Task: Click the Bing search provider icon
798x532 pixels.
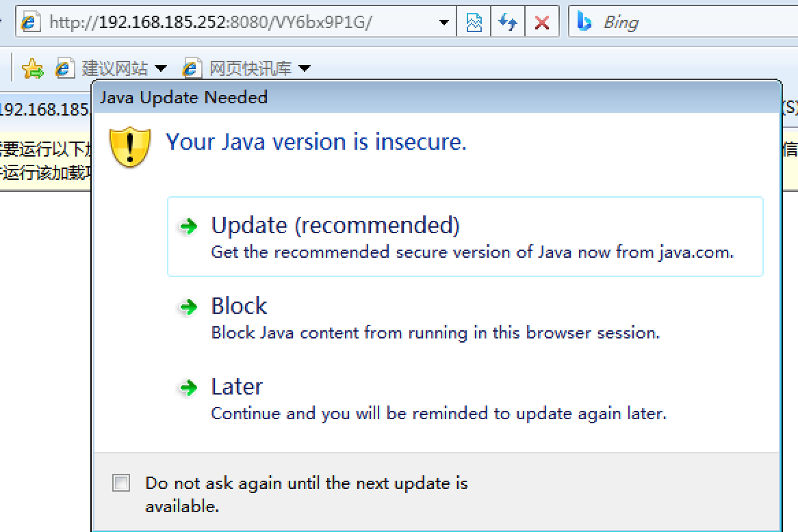Action: point(584,22)
